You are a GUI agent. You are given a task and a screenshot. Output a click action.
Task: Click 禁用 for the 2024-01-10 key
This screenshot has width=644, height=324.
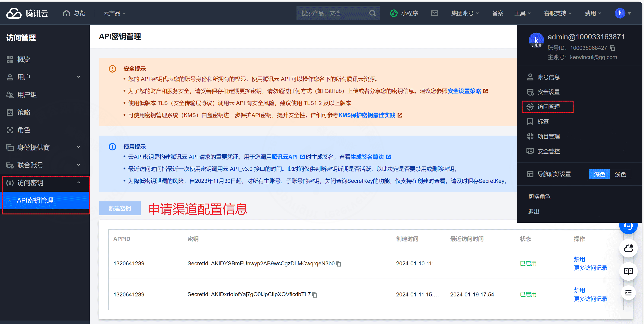coord(579,259)
